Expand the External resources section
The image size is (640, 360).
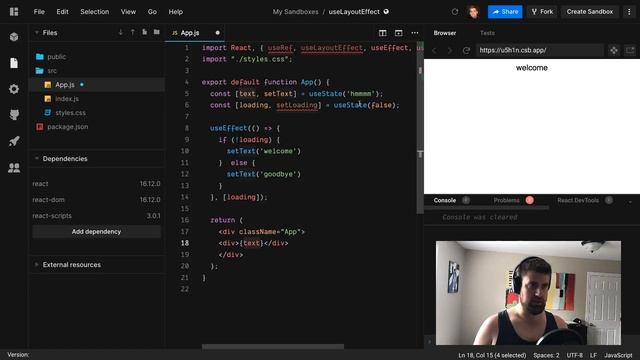tap(37, 264)
